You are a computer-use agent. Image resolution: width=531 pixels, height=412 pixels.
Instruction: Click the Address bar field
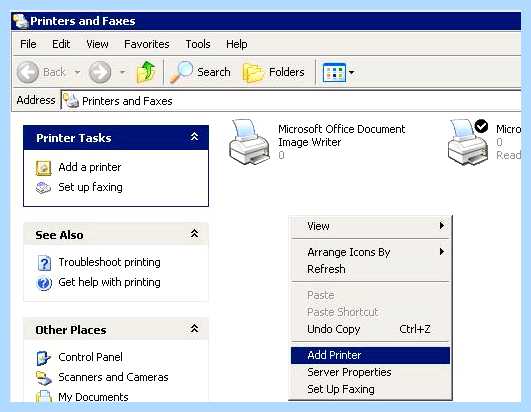point(291,101)
